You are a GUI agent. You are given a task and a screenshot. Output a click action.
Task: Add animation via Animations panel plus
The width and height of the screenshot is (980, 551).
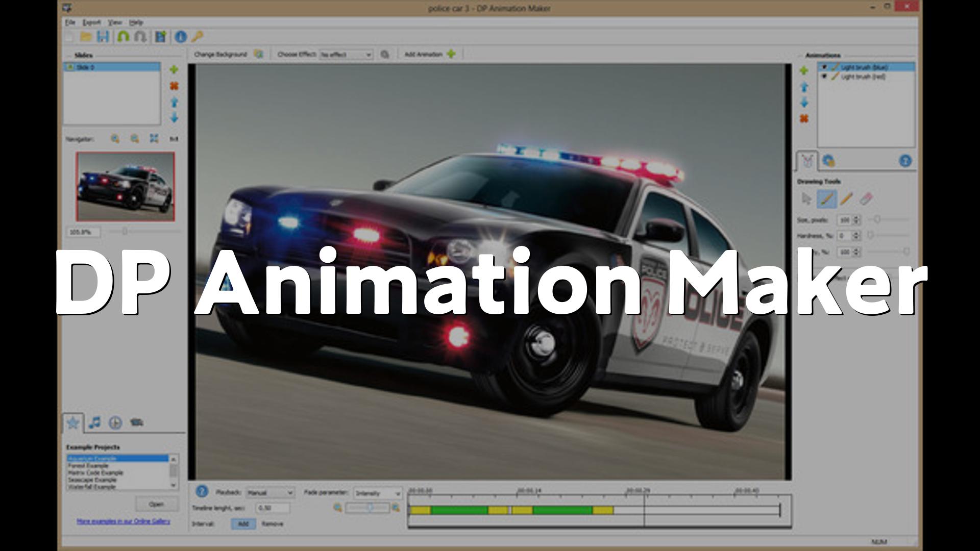pyautogui.click(x=804, y=70)
